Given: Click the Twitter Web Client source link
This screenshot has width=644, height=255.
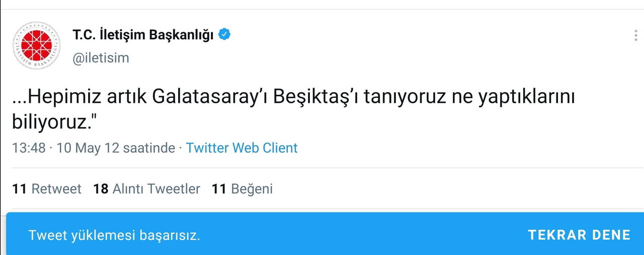Looking at the screenshot, I should (242, 148).
